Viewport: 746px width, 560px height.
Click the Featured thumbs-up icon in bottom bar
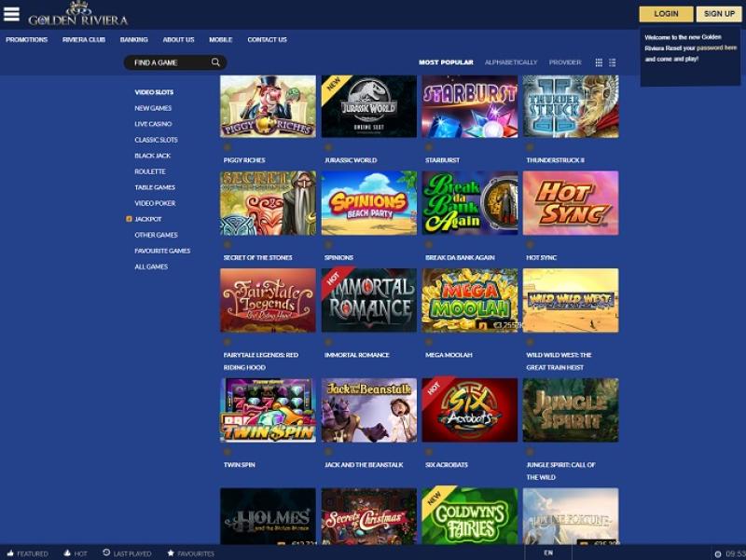(x=11, y=553)
